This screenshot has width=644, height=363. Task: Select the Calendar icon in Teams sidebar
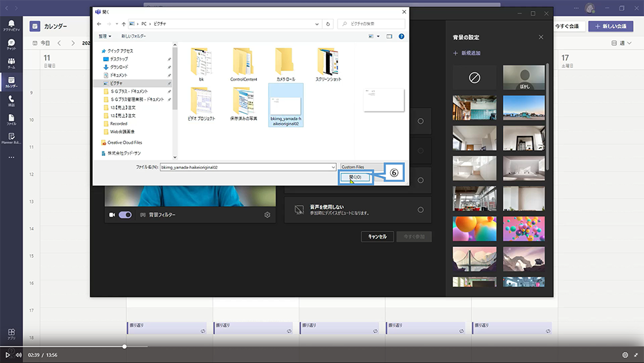coord(11,83)
